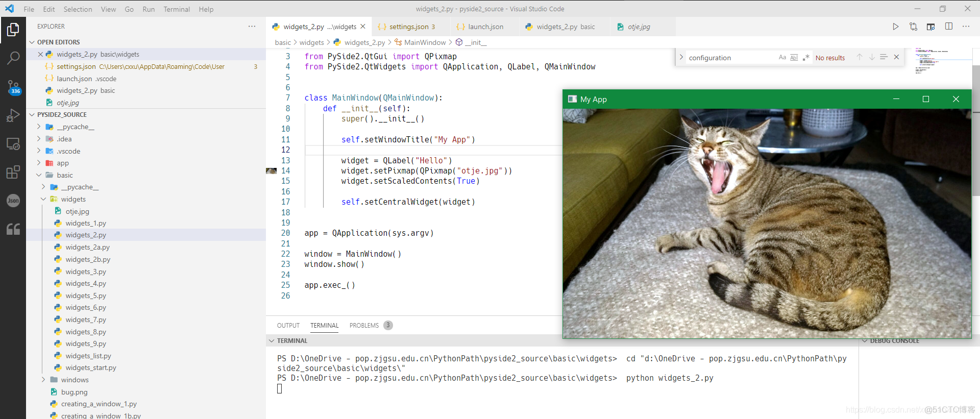Click the editor vertical scrollbar
The height and width of the screenshot is (419, 980).
(976, 130)
